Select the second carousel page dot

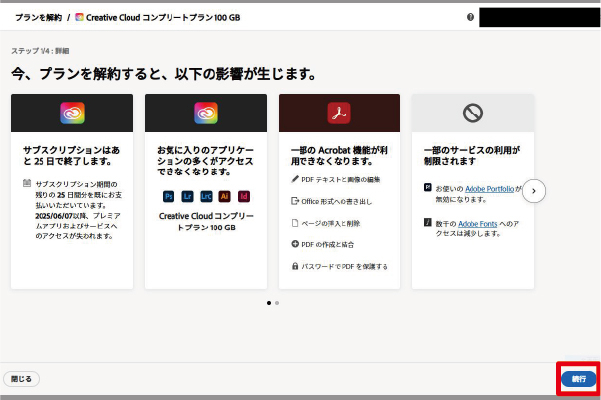point(277,303)
